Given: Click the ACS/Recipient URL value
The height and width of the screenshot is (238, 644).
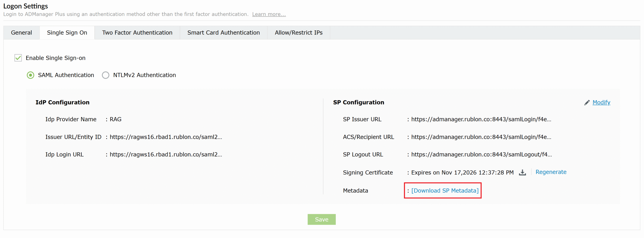Looking at the screenshot, I should pos(481,137).
